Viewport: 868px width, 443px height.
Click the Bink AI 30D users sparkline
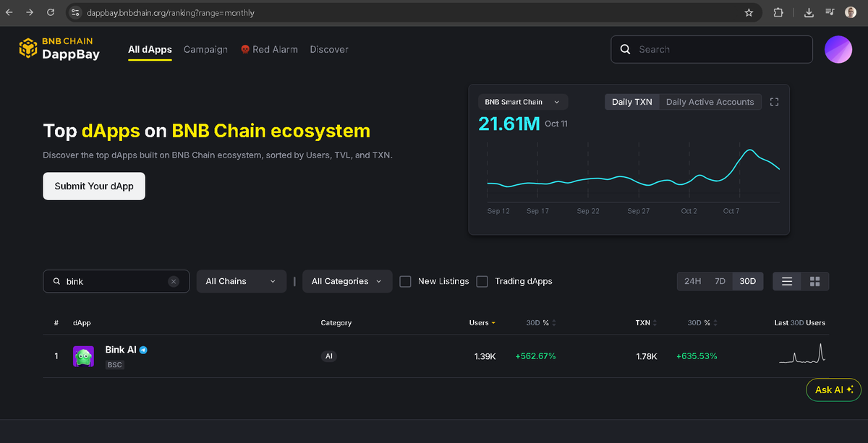pos(802,353)
